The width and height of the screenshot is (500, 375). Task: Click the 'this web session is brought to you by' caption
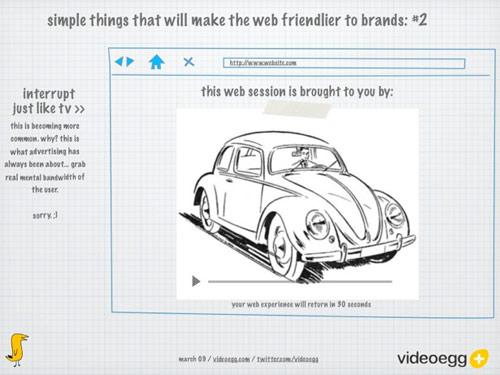click(x=297, y=91)
